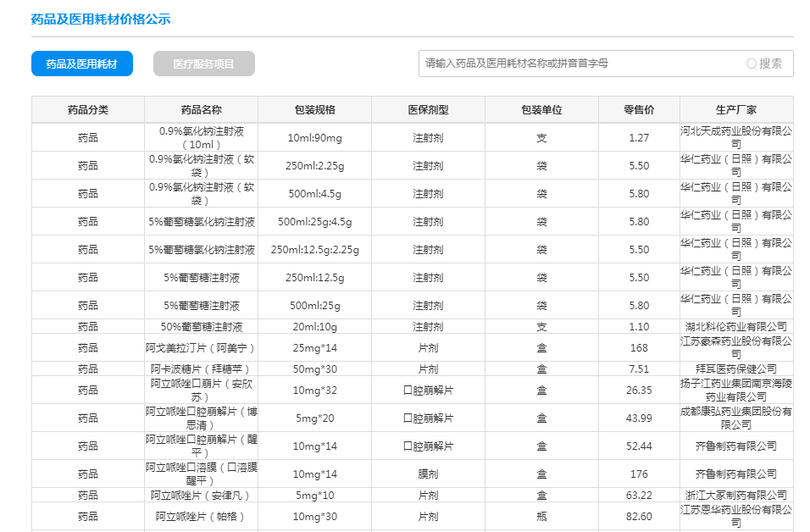Click the 零售价 column header
Screen dimensions: 810x532
[x=639, y=109]
